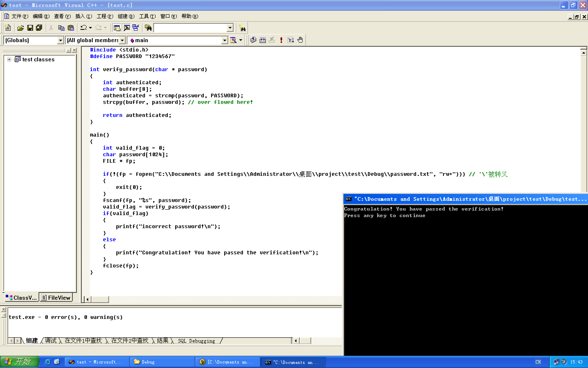
Task: Select the 组建 output tab
Action: click(x=32, y=340)
